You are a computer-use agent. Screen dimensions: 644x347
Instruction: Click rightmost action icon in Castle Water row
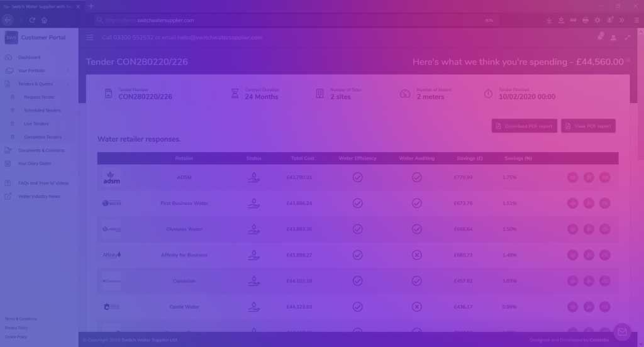coord(604,307)
